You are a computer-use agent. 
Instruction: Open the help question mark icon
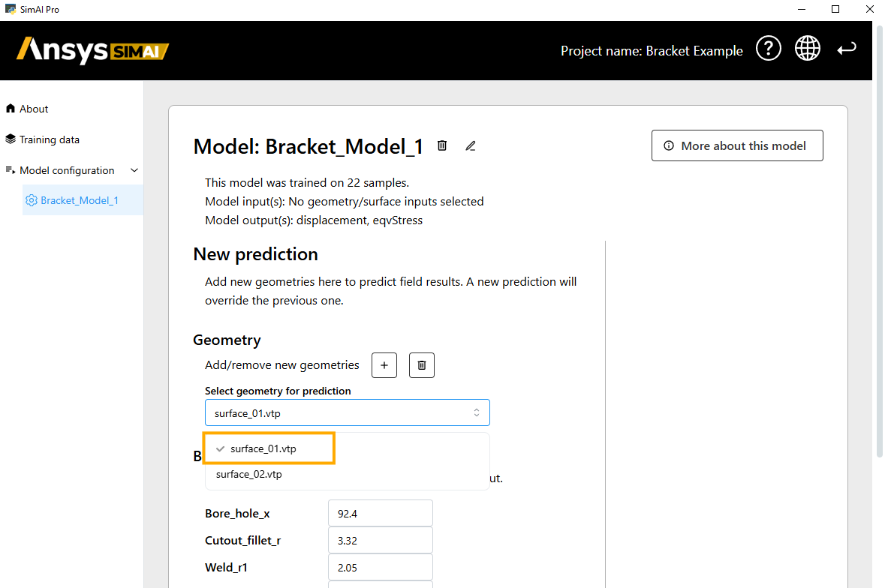768,49
